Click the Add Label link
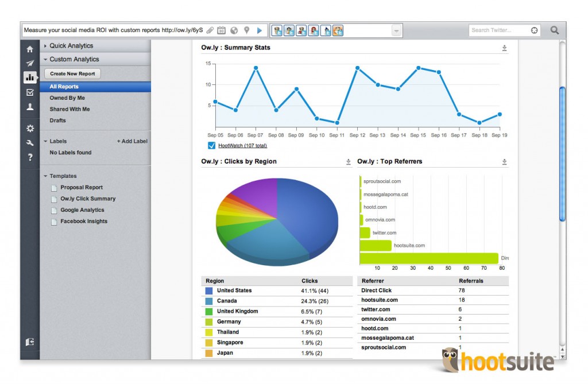588x384 pixels. tap(132, 141)
